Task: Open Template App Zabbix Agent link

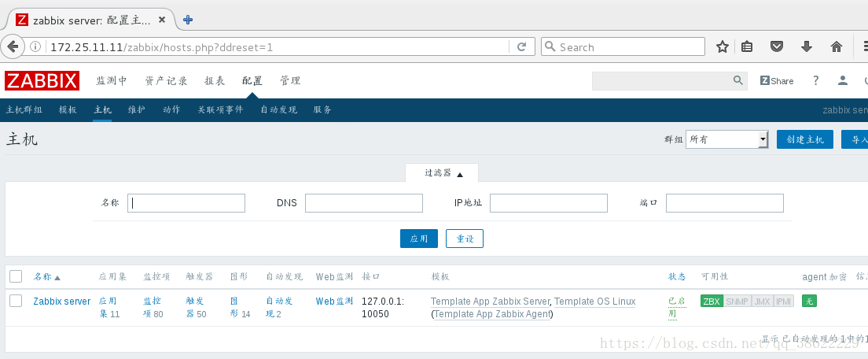Action: [492, 314]
